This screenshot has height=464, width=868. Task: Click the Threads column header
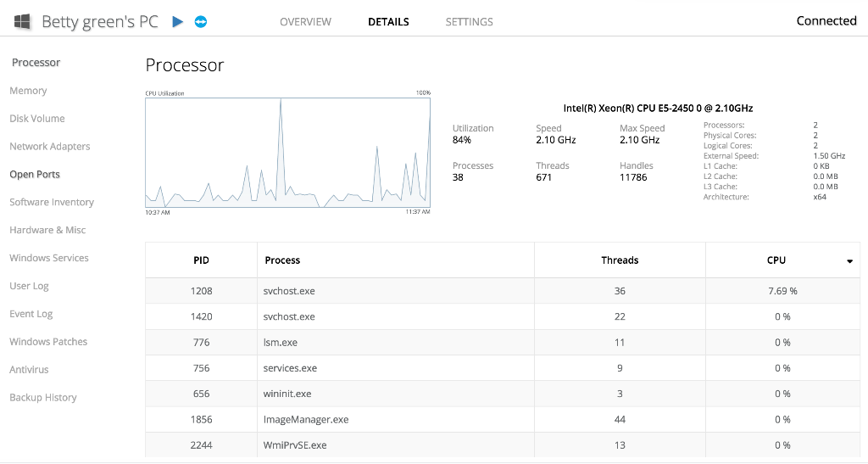(620, 260)
